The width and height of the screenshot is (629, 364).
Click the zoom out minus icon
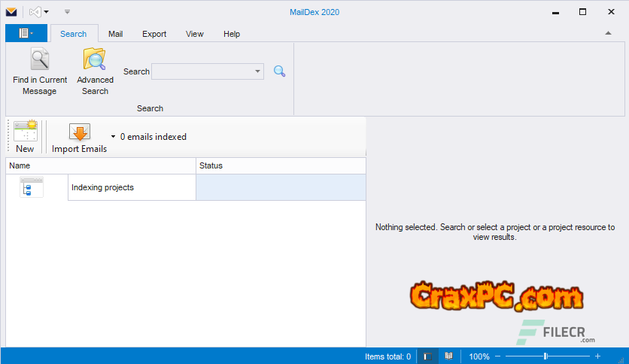pyautogui.click(x=499, y=356)
